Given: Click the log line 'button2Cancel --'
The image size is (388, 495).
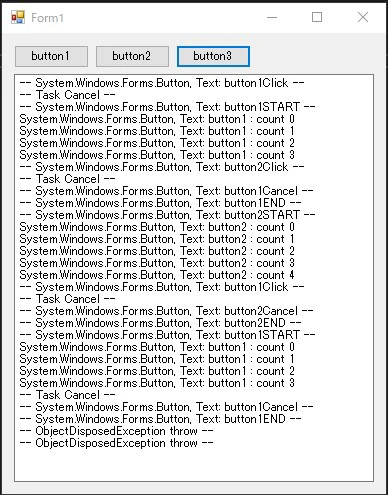Looking at the screenshot, I should click(x=166, y=311).
